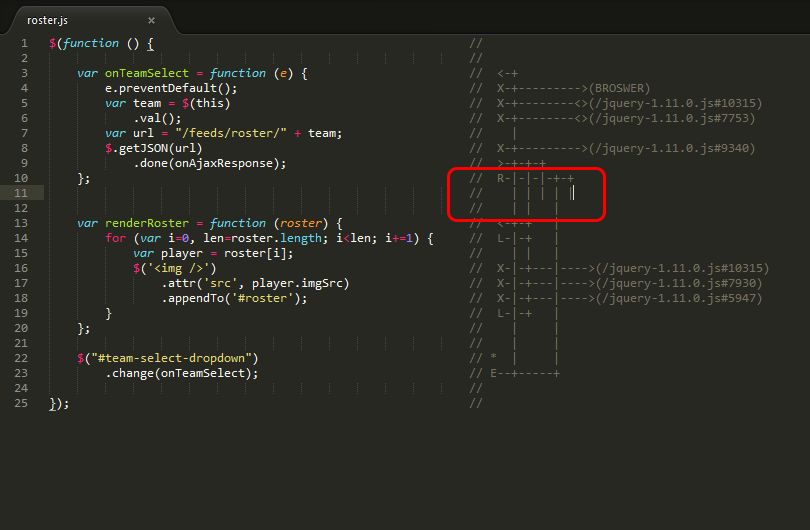Click line number 25 in gutter
Viewport: 810px width, 530px height.
pyautogui.click(x=21, y=403)
